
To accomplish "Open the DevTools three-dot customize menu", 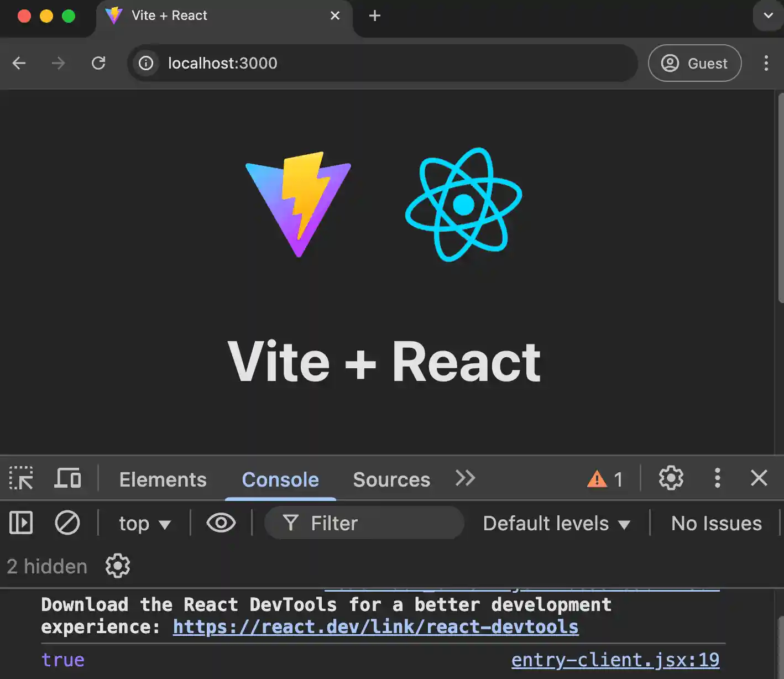I will [717, 478].
